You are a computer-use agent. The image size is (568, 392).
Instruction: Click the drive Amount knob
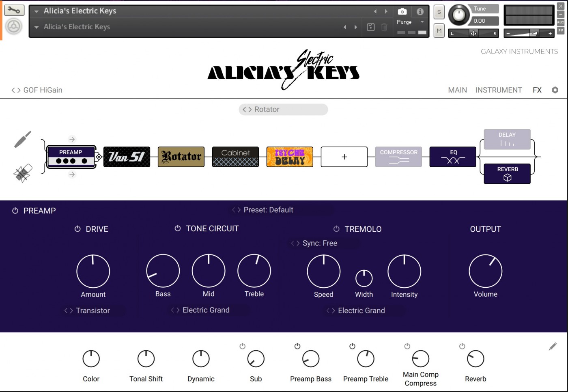(x=93, y=271)
